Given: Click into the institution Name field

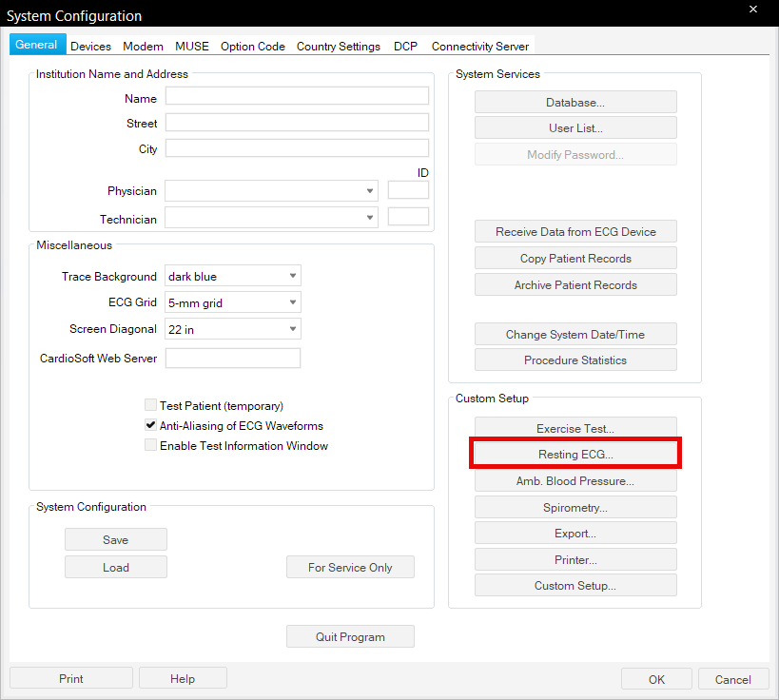Looking at the screenshot, I should (x=297, y=96).
